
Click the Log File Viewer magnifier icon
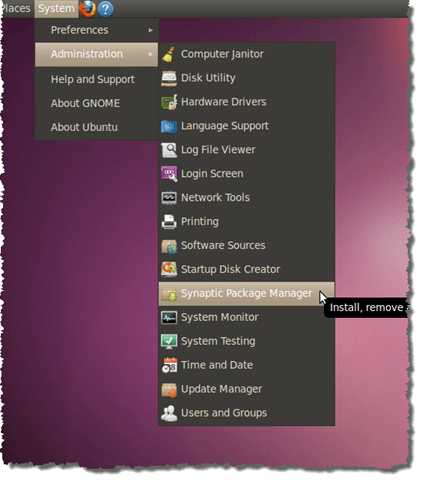(x=169, y=150)
